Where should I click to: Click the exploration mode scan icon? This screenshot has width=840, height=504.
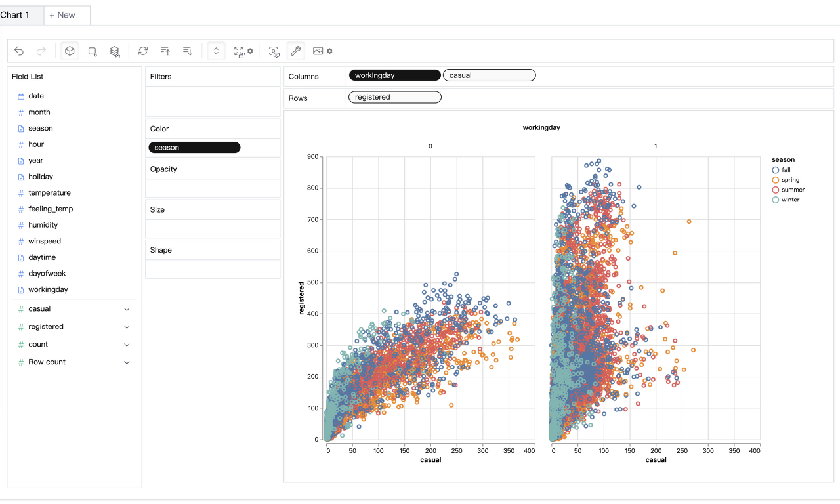pyautogui.click(x=274, y=51)
